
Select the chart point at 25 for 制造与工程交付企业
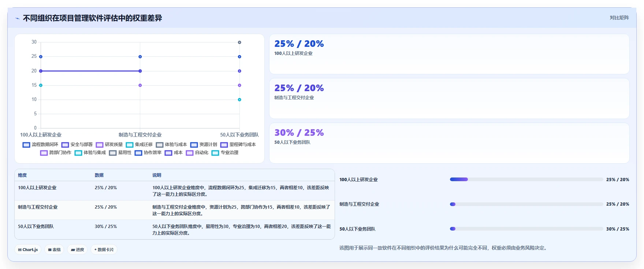140,57
